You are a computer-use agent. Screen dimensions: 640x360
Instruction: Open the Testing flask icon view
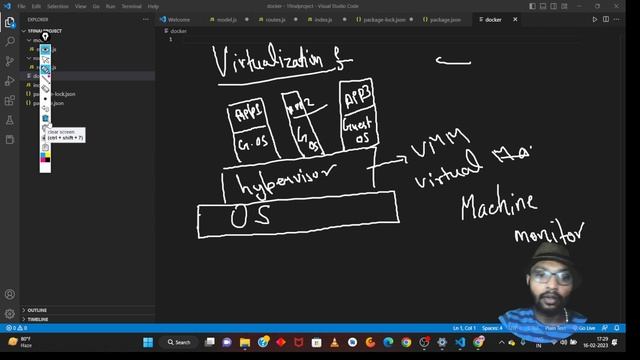tap(10, 120)
